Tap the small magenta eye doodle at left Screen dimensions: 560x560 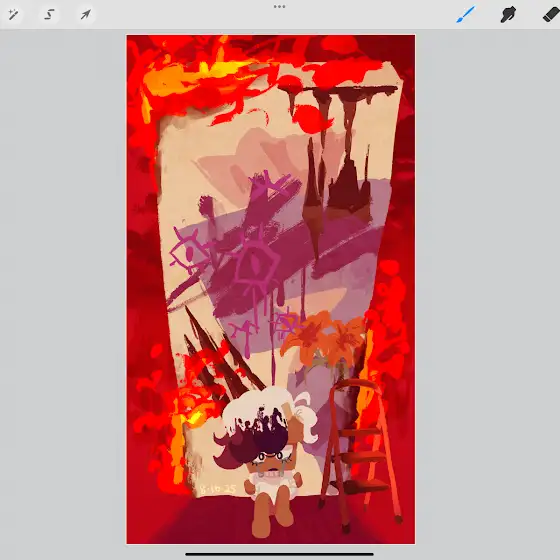tap(188, 252)
